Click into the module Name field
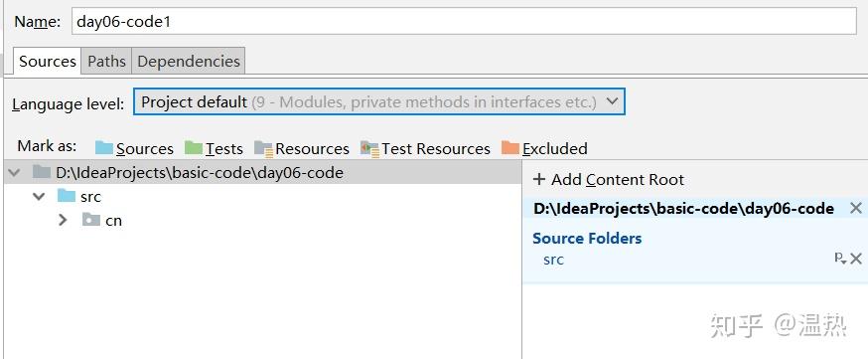This screenshot has width=868, height=359. 464,22
